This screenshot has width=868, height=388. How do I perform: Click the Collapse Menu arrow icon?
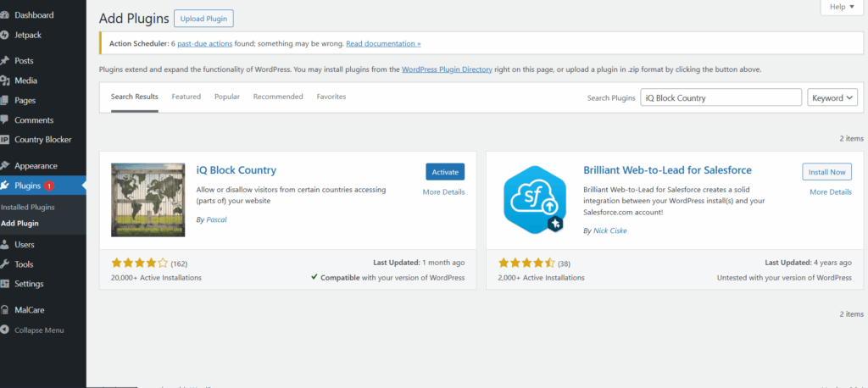[4, 330]
